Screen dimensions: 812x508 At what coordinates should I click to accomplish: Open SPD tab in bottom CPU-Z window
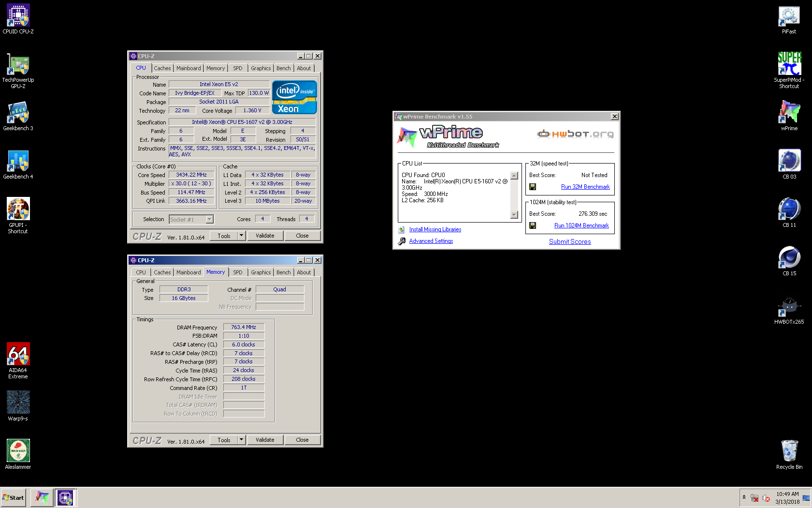click(x=238, y=272)
